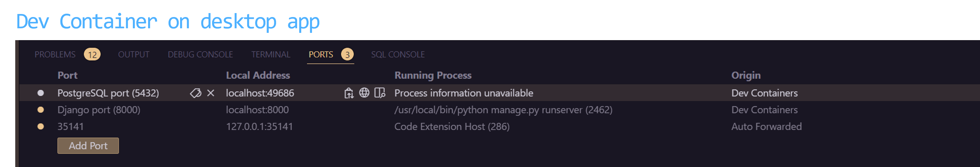Open localhost:49686 in browser globe icon

click(364, 92)
